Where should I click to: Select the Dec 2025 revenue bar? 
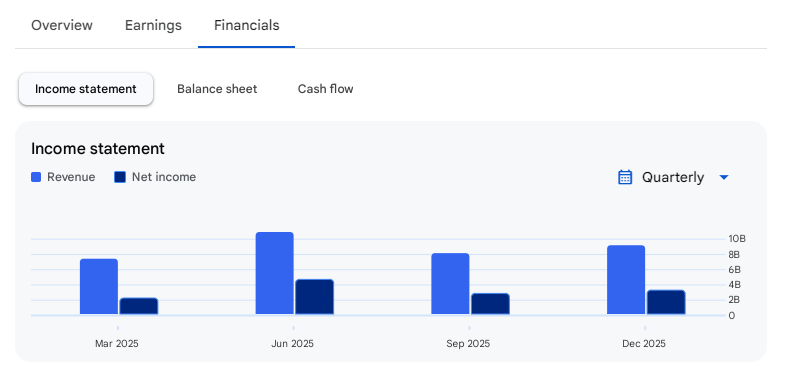626,280
